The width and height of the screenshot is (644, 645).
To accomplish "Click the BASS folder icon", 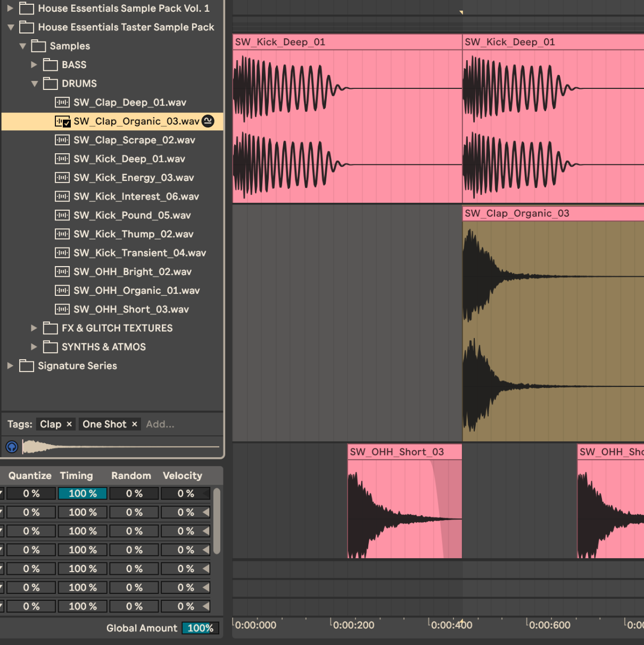I will (51, 65).
